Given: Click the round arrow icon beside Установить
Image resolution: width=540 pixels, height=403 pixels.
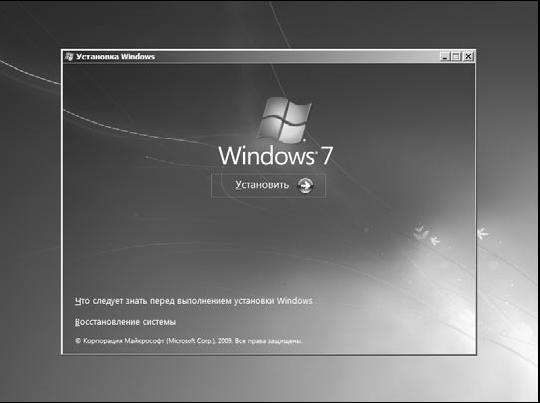Looking at the screenshot, I should pyautogui.click(x=305, y=186).
